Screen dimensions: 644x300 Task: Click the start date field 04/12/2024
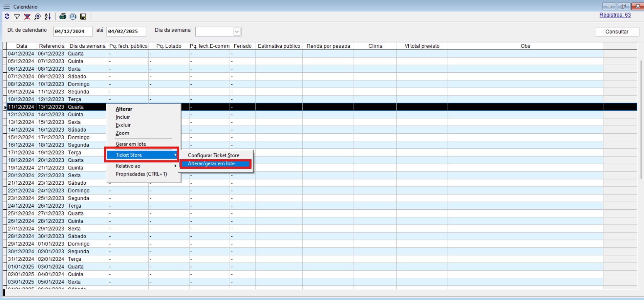click(72, 31)
